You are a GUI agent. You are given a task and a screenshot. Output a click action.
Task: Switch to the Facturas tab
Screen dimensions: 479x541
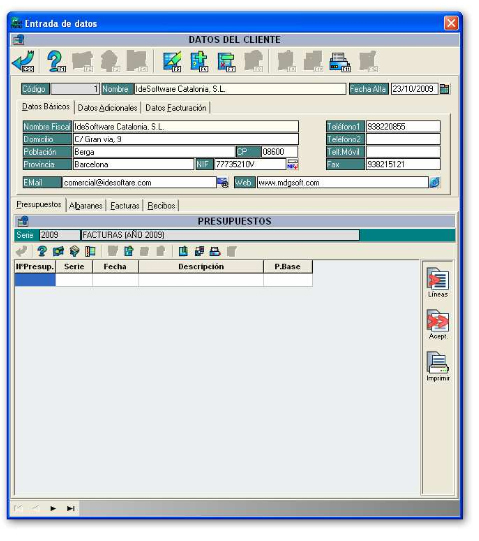(125, 206)
